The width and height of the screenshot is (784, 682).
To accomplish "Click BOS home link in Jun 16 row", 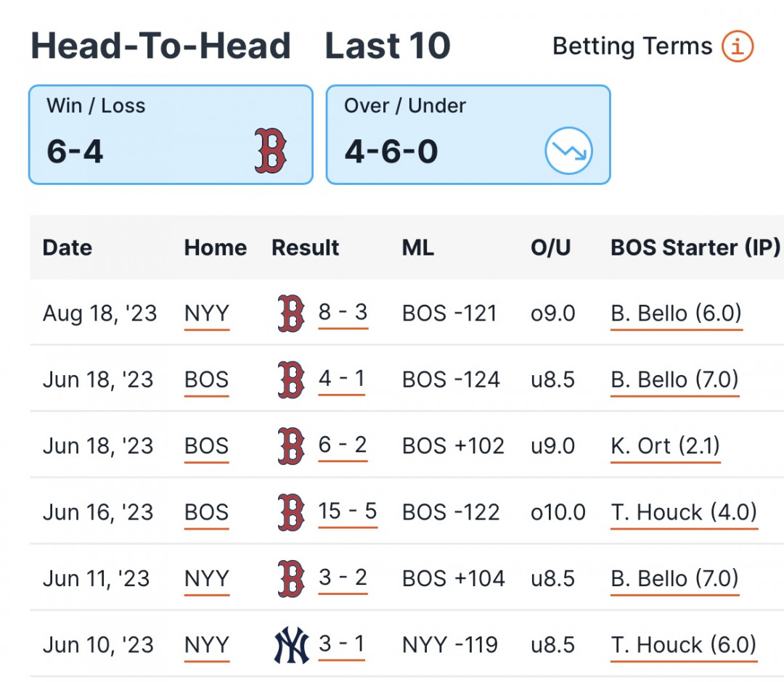I will 206,513.
